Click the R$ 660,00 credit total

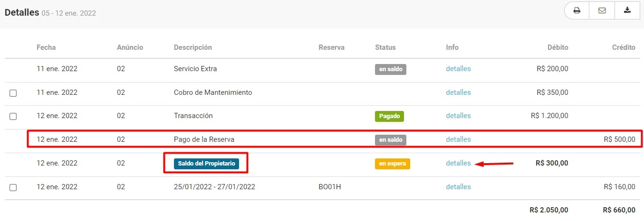coord(619,210)
